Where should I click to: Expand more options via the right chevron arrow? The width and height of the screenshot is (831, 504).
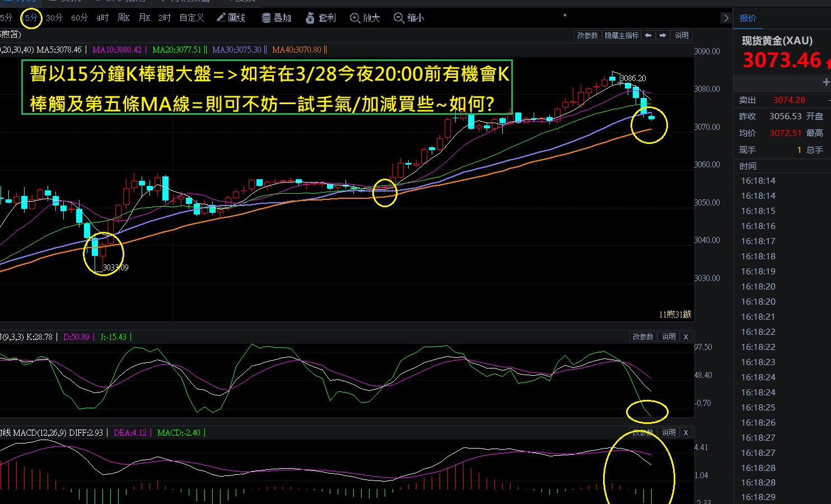(726, 17)
